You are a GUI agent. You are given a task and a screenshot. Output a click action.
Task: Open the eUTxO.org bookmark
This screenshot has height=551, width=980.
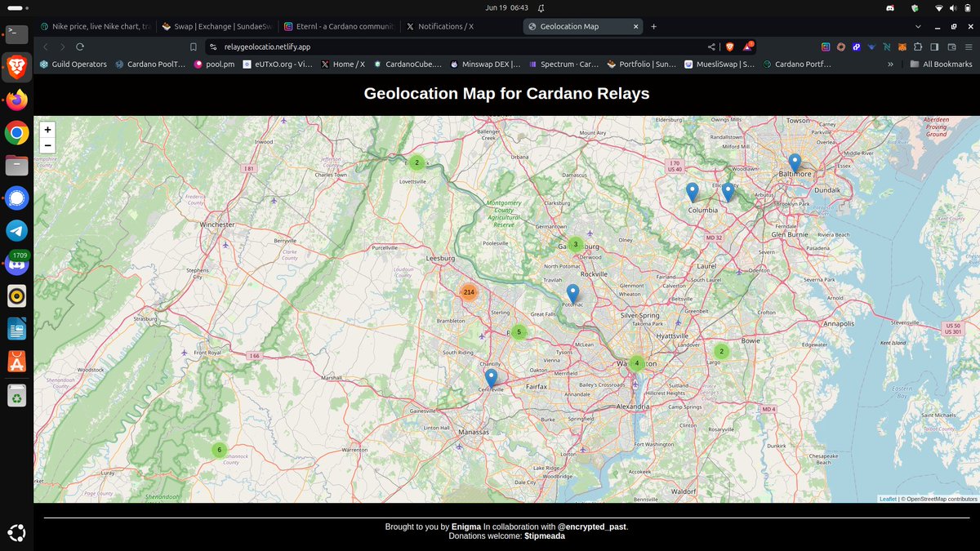pyautogui.click(x=278, y=64)
